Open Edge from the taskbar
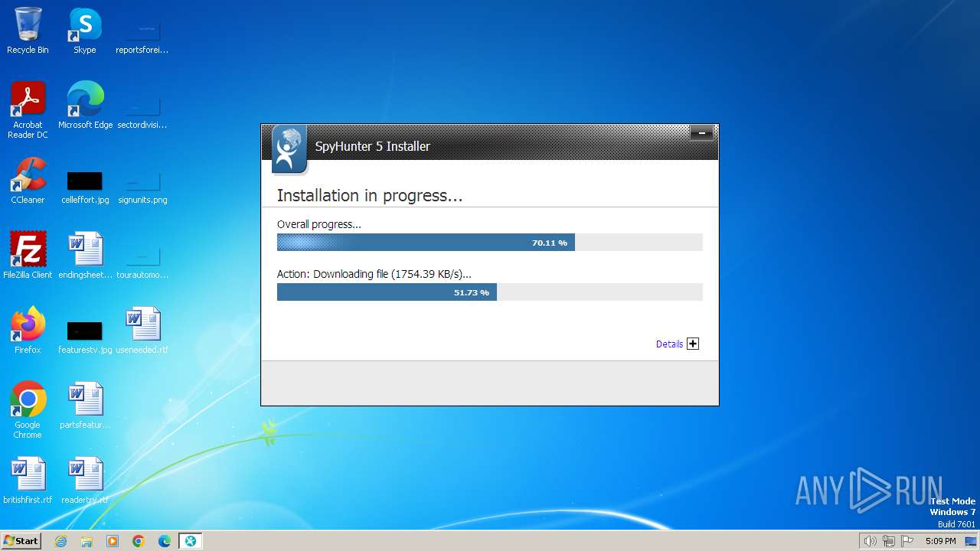 [165, 541]
